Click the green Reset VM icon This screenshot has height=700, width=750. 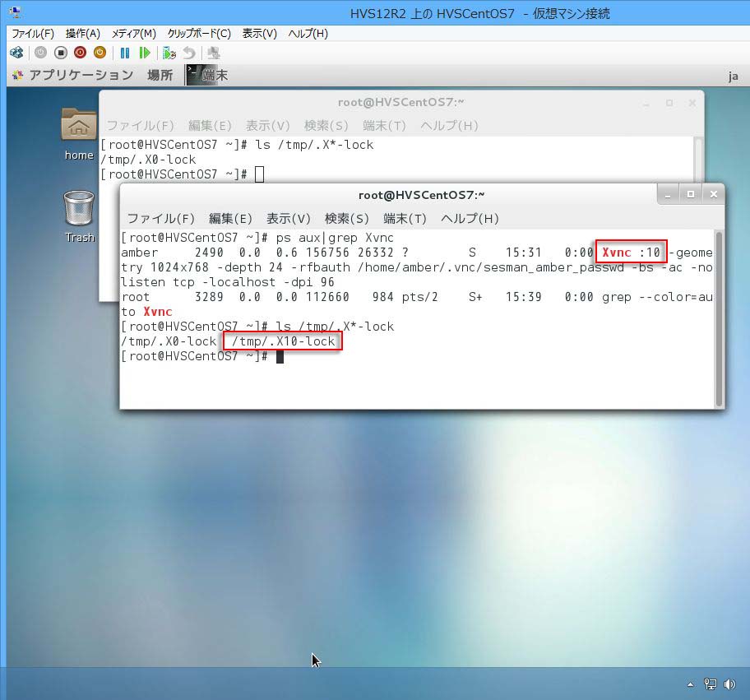point(145,53)
